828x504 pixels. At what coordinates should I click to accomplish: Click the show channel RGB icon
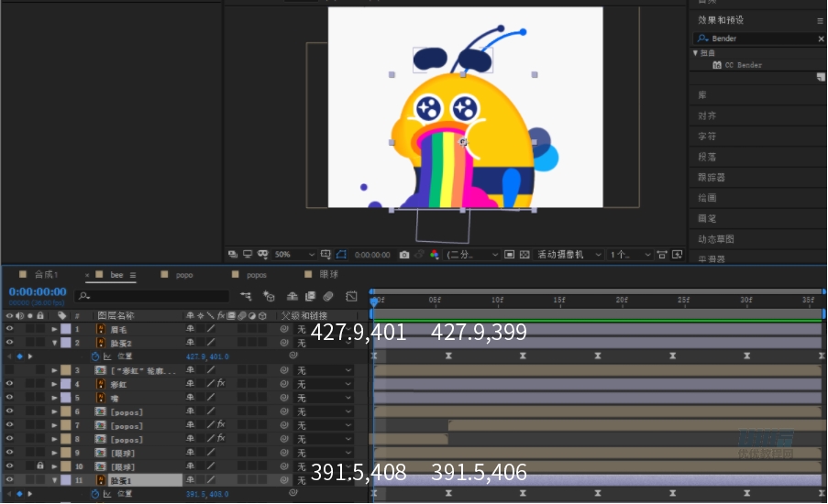(x=434, y=255)
